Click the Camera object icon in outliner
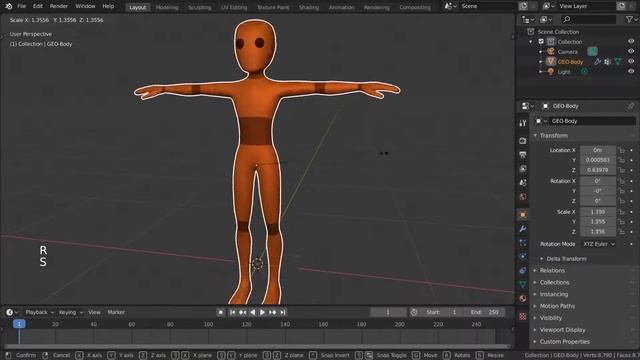This screenshot has height=360, width=640. pyautogui.click(x=551, y=51)
